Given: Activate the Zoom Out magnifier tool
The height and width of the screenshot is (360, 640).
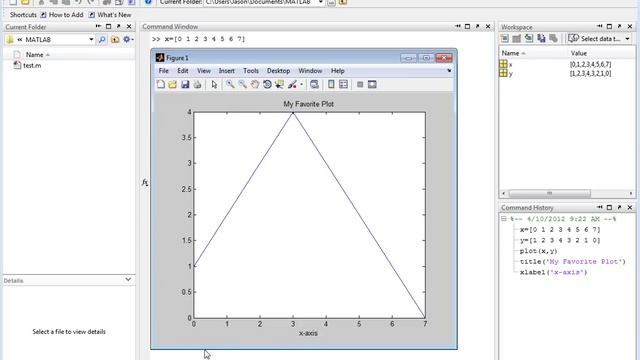Looking at the screenshot, I should click(242, 84).
